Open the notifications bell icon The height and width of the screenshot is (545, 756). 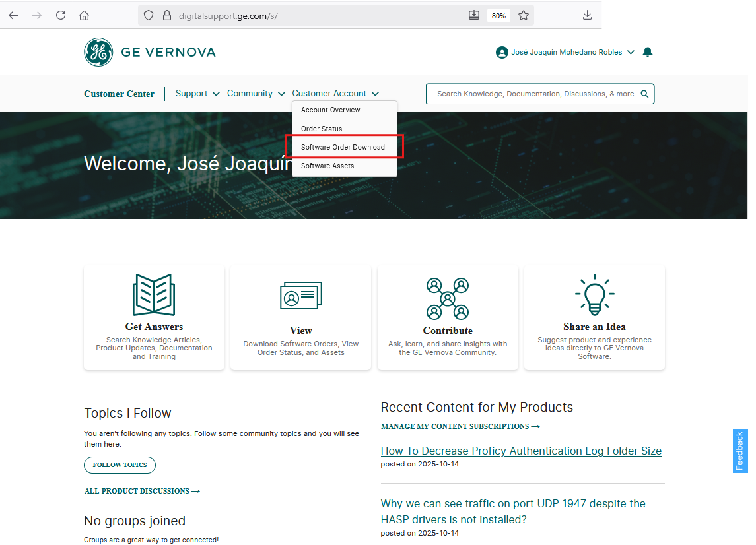[648, 52]
